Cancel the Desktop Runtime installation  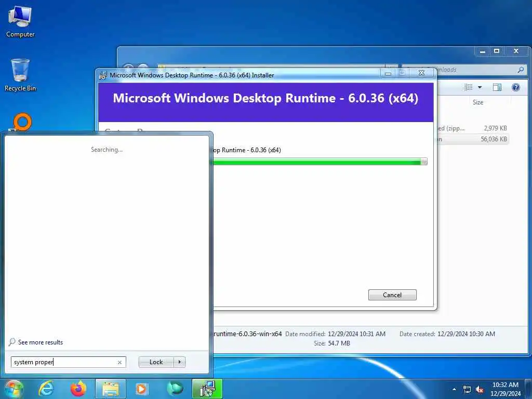[x=392, y=295]
